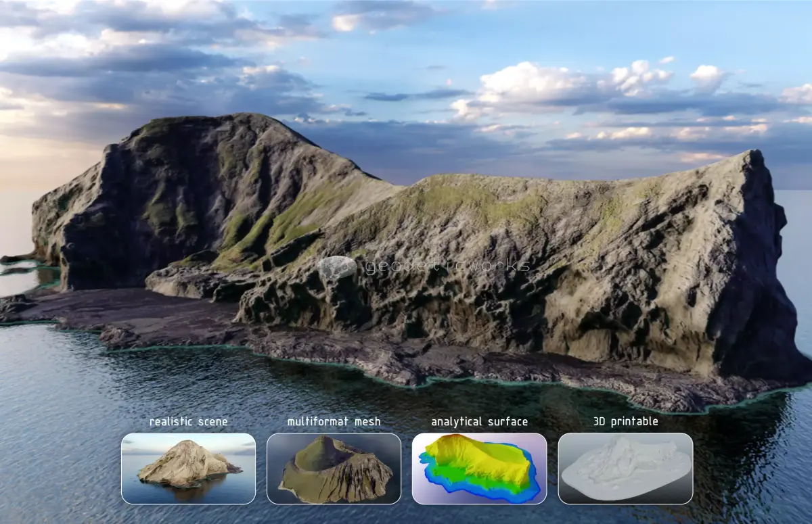Viewport: 812px width, 524px height.
Task: Click the "analytical surface" label
Action: pos(480,422)
